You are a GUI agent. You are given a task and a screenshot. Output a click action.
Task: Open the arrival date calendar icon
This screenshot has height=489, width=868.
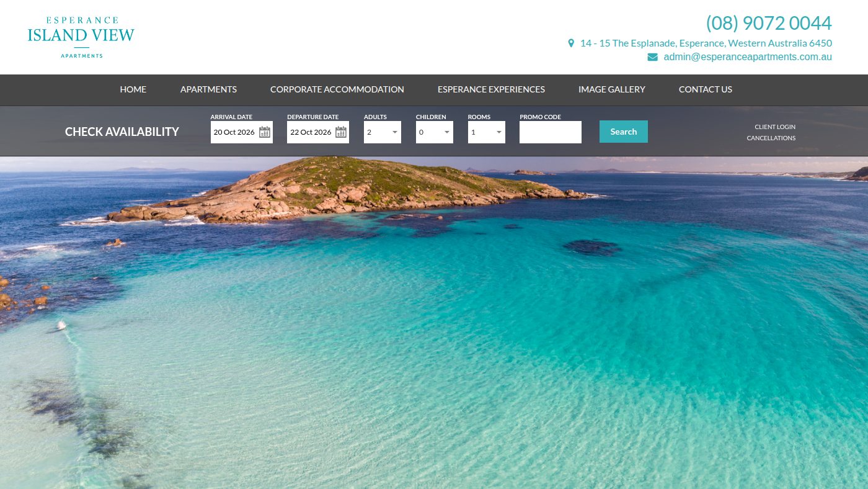[x=265, y=132]
